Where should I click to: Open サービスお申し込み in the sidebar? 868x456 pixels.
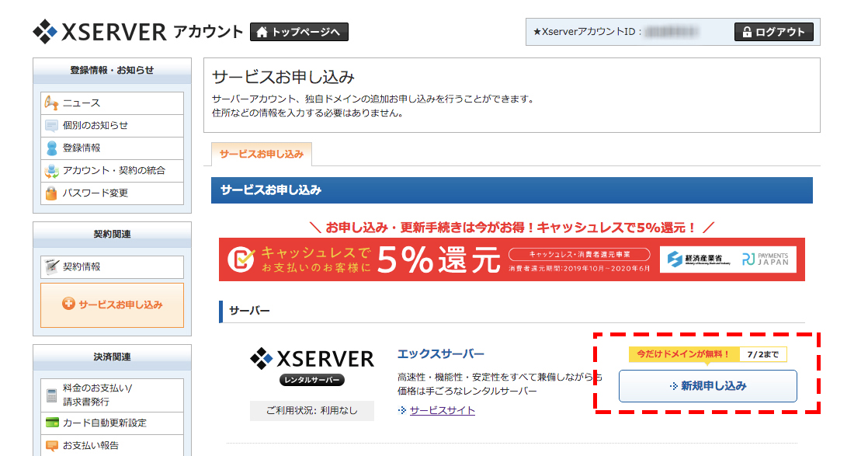113,305
